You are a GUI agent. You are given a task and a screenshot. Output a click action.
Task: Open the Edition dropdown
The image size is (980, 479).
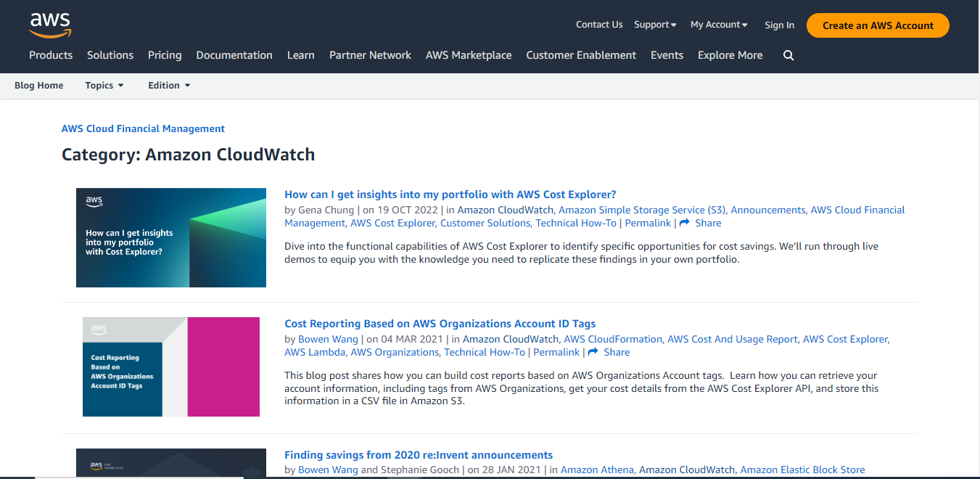(x=169, y=86)
